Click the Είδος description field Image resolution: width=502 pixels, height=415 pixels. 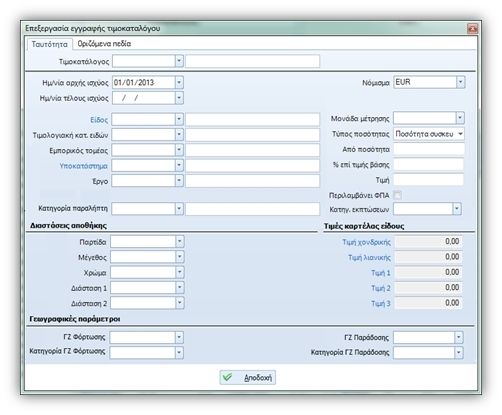pos(252,119)
